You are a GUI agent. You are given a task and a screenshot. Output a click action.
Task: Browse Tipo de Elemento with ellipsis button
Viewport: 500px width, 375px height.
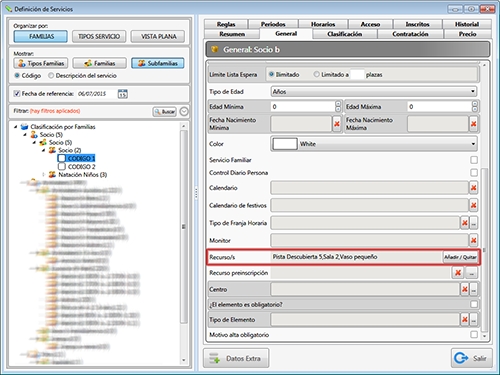pos(474,320)
